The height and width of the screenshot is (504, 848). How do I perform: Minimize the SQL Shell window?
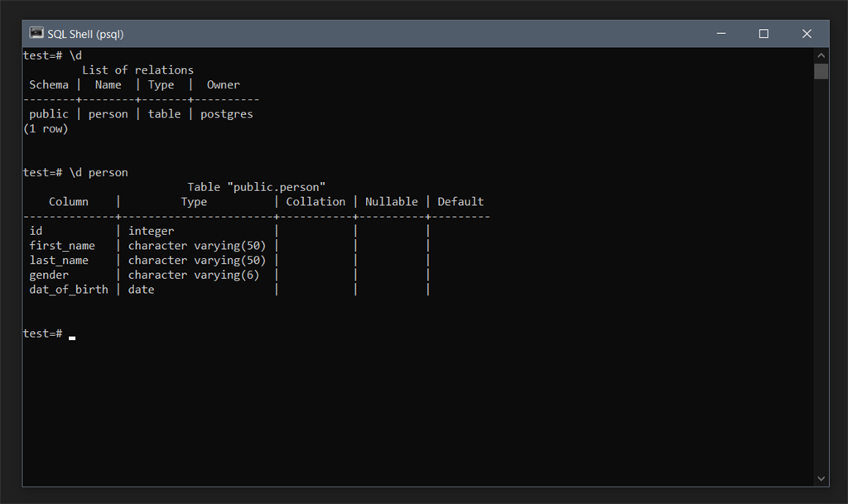(720, 34)
